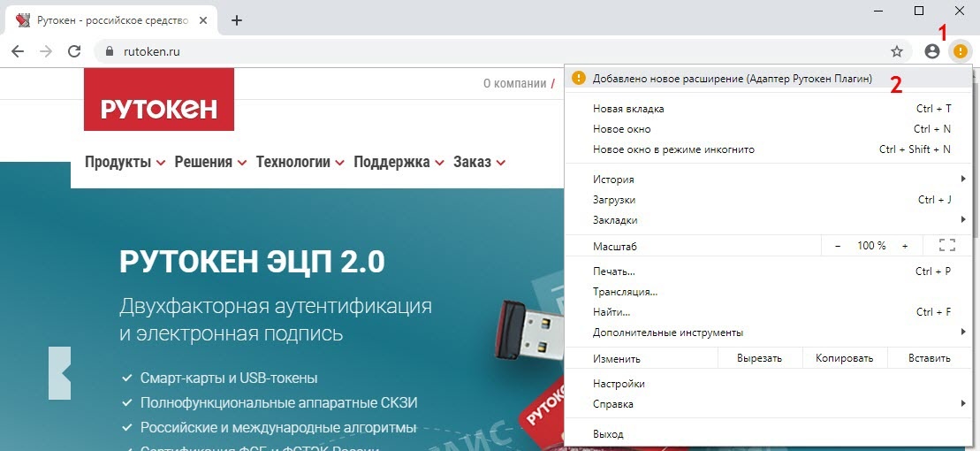Bookmark this page with the star icon
Screen dimensions: 980x451
pyautogui.click(x=897, y=51)
